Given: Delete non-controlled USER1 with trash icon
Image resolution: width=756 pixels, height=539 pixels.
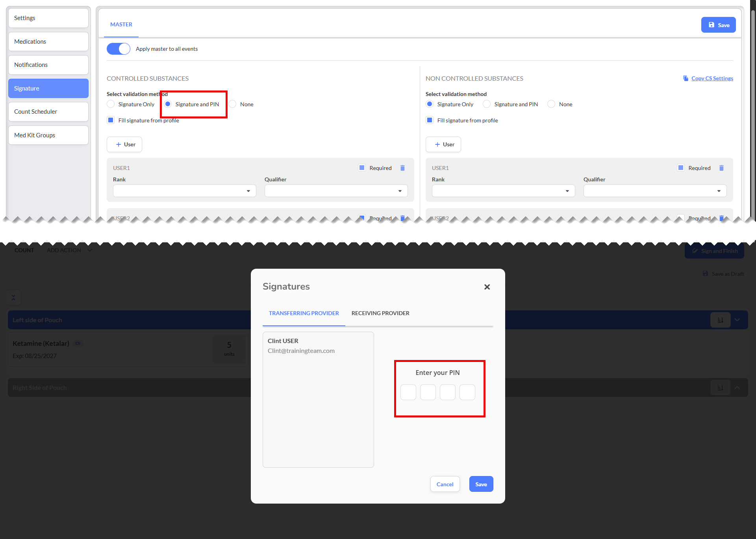Looking at the screenshot, I should [721, 168].
